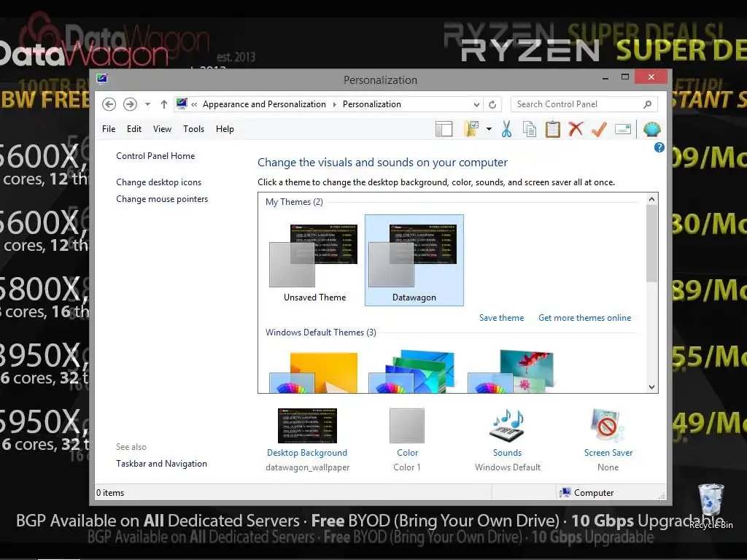Maximize the Personalization window
747x560 pixels.
click(x=625, y=77)
